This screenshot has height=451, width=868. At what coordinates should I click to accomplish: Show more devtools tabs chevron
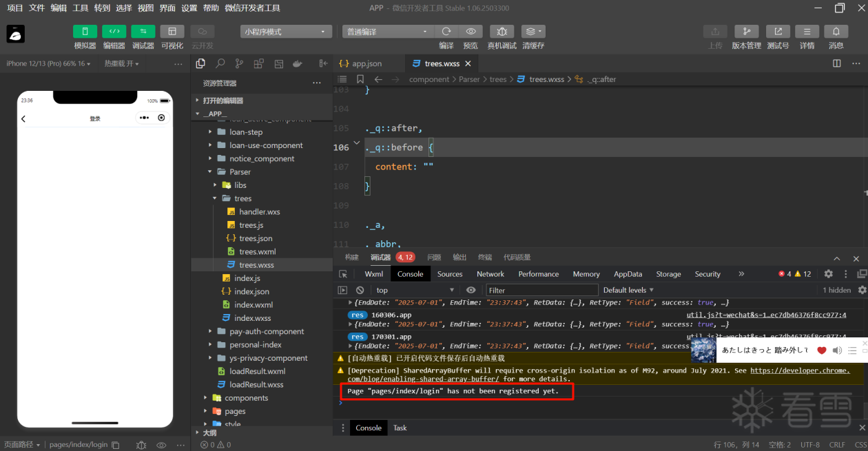click(741, 274)
